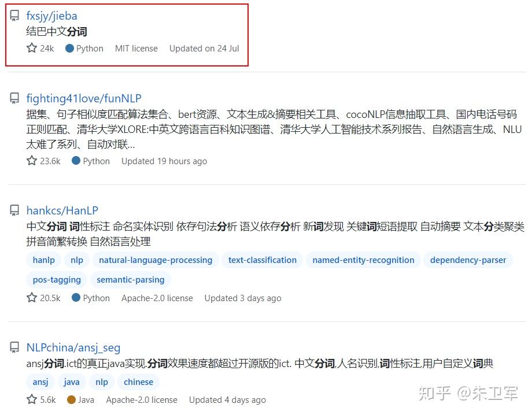This screenshot has height=415, width=532.
Task: Click the repository icon beside fighting41love/funNLP
Action: pos(14,98)
